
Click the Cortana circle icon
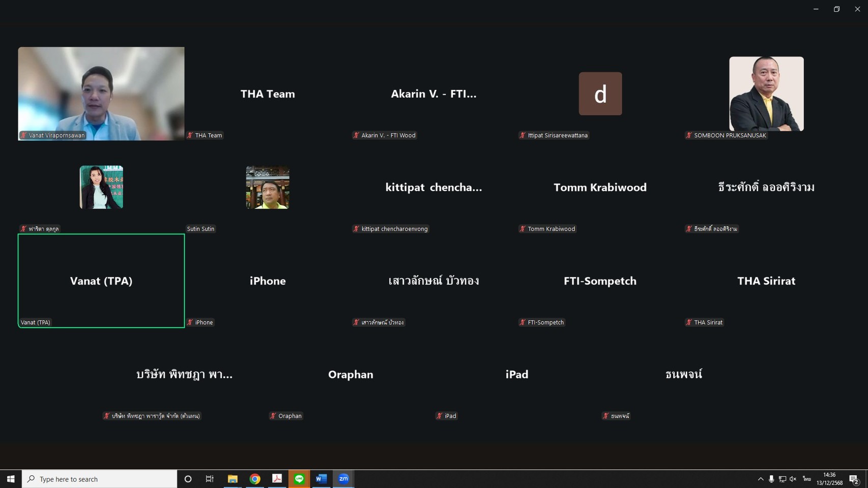pos(188,479)
